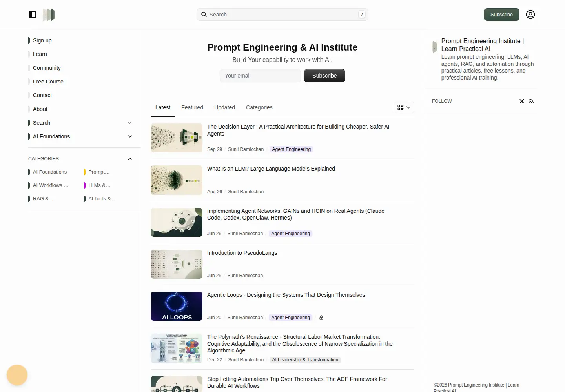The image size is (565, 392).
Task: Select the RAG & category link
Action: click(43, 199)
